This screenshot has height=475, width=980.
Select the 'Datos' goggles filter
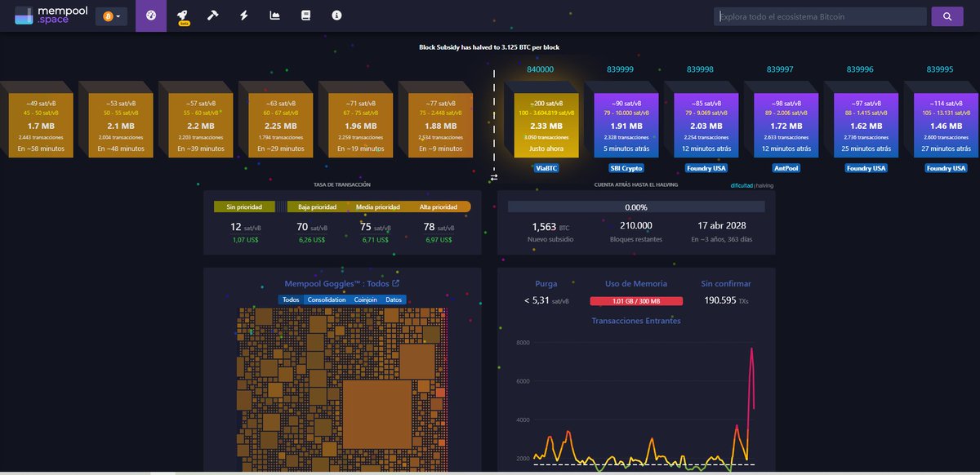pyautogui.click(x=394, y=300)
